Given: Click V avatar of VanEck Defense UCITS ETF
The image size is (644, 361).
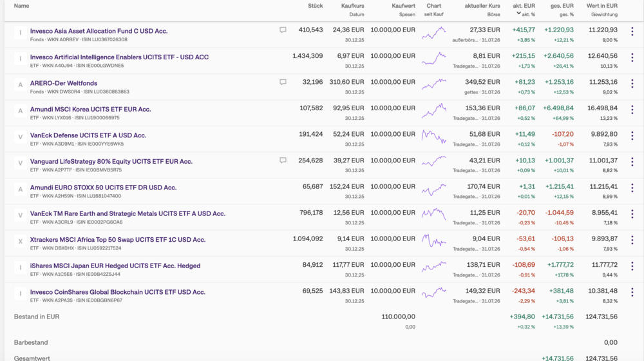Looking at the screenshot, I should coord(20,137).
